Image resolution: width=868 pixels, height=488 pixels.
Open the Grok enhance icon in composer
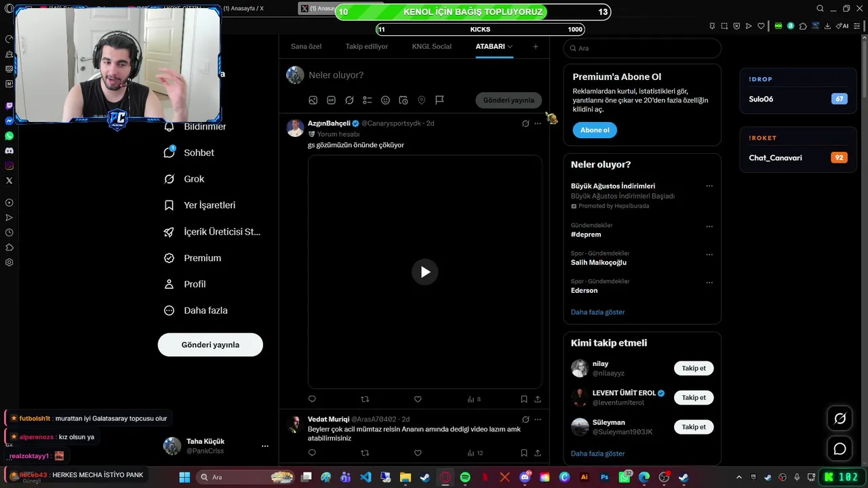(x=349, y=100)
